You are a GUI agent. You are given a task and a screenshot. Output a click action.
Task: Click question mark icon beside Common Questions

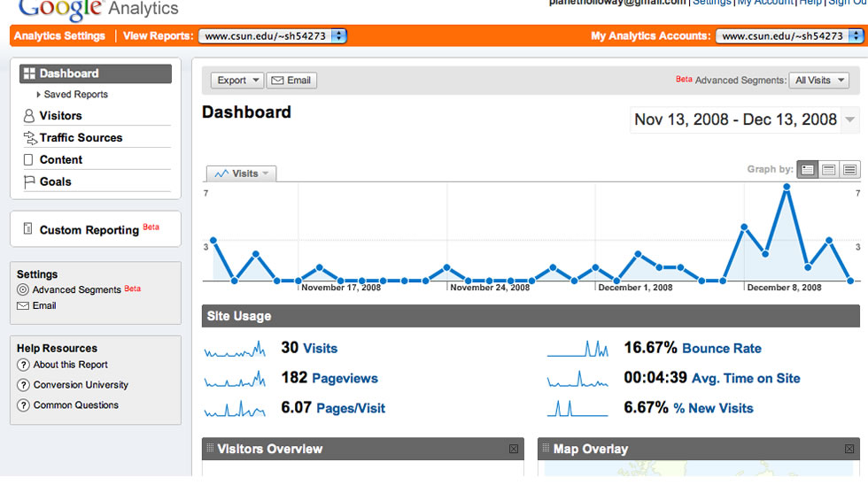click(x=23, y=405)
